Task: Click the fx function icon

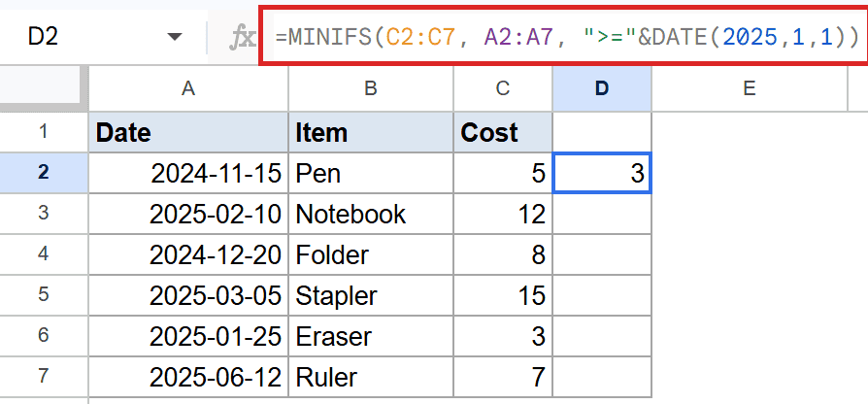Action: coord(243,38)
